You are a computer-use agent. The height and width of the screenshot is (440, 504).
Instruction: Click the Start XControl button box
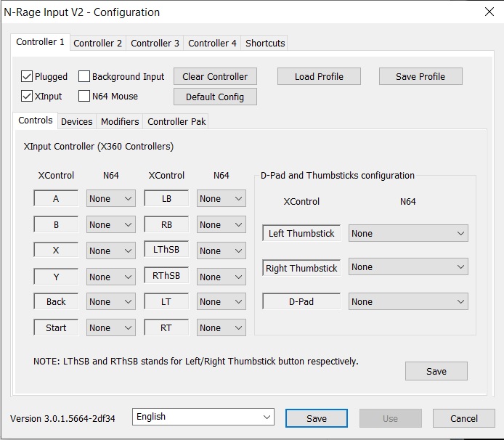[x=56, y=327]
